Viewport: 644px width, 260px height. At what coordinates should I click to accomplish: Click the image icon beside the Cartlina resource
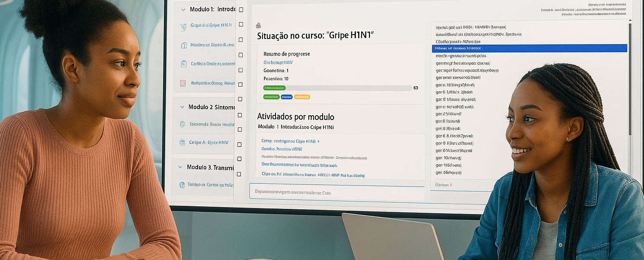[183, 63]
